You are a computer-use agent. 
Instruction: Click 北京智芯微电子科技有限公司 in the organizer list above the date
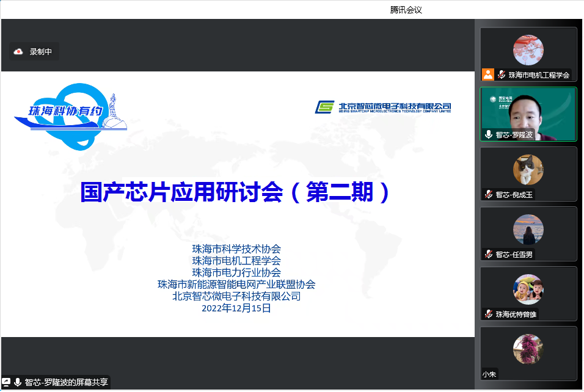[236, 296]
